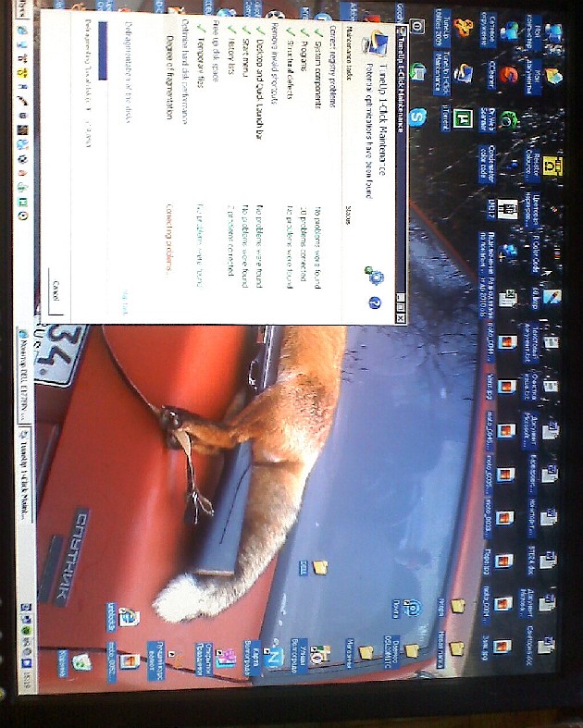Open settings gear icon in TuneUp dialog
This screenshot has height=728, width=583.
(375, 275)
